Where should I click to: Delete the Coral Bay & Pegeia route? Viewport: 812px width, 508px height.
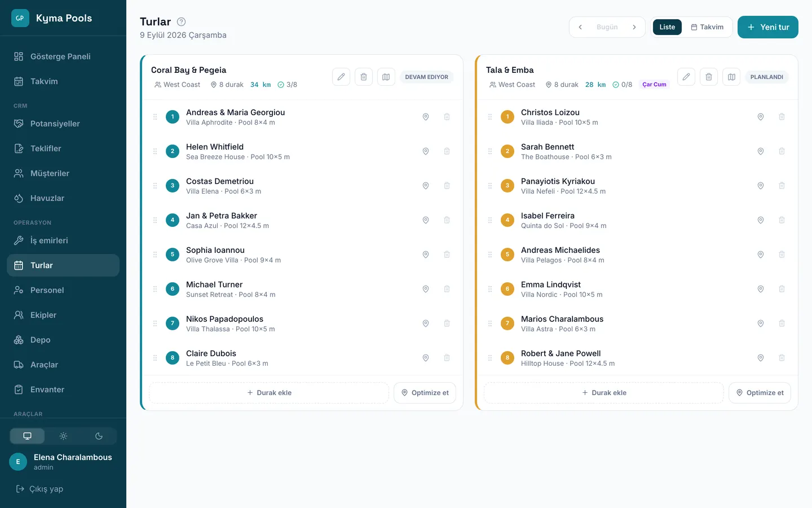364,77
